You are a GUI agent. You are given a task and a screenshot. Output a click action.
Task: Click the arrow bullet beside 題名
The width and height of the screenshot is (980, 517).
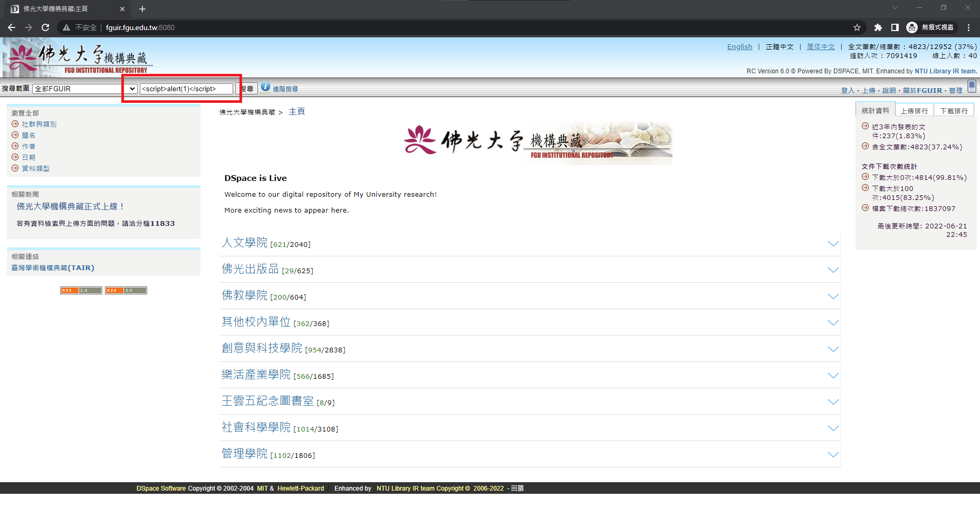15,135
